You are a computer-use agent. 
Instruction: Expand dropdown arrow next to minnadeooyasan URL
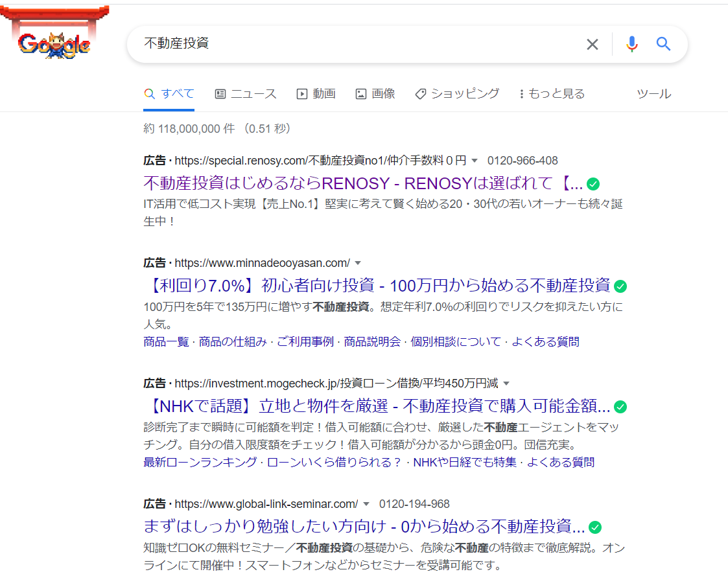[x=358, y=263]
